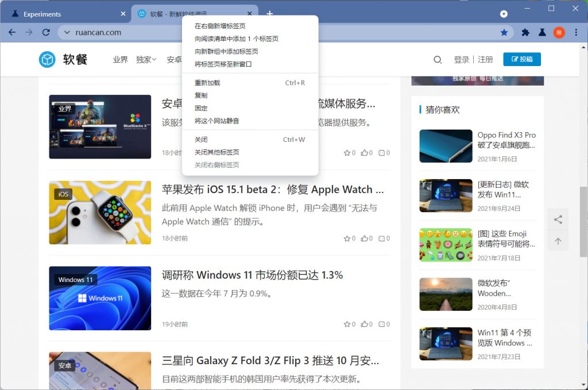Click the 软餐 cube logo
This screenshot has width=588, height=390.
click(x=47, y=59)
